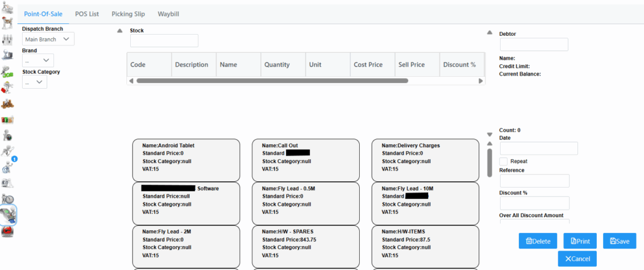
Task: Click the red telephone icon at sidebar bottom
Action: 8,232
